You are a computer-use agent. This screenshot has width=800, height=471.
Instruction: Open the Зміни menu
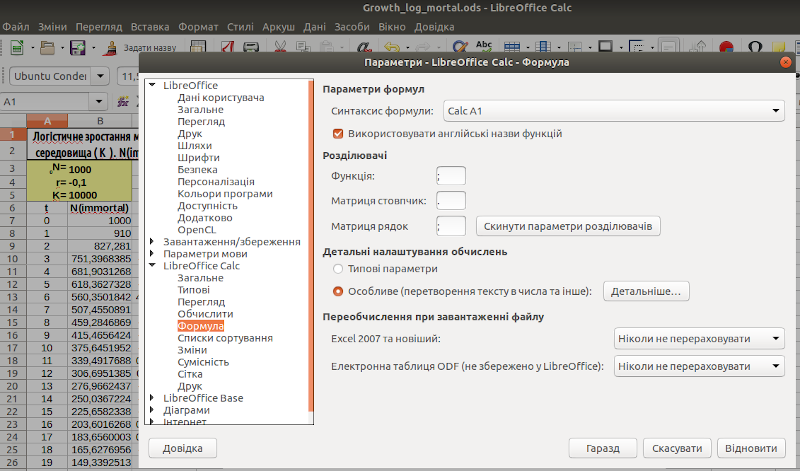pos(53,27)
